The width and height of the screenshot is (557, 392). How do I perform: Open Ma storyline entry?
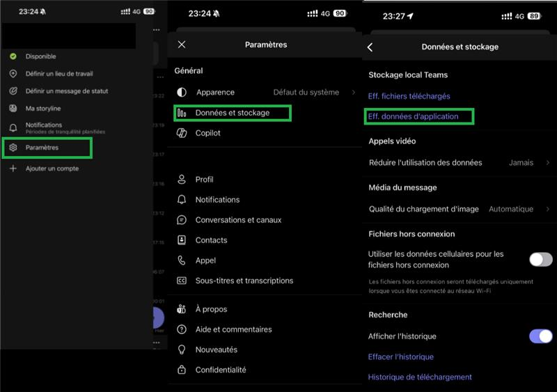tap(43, 109)
